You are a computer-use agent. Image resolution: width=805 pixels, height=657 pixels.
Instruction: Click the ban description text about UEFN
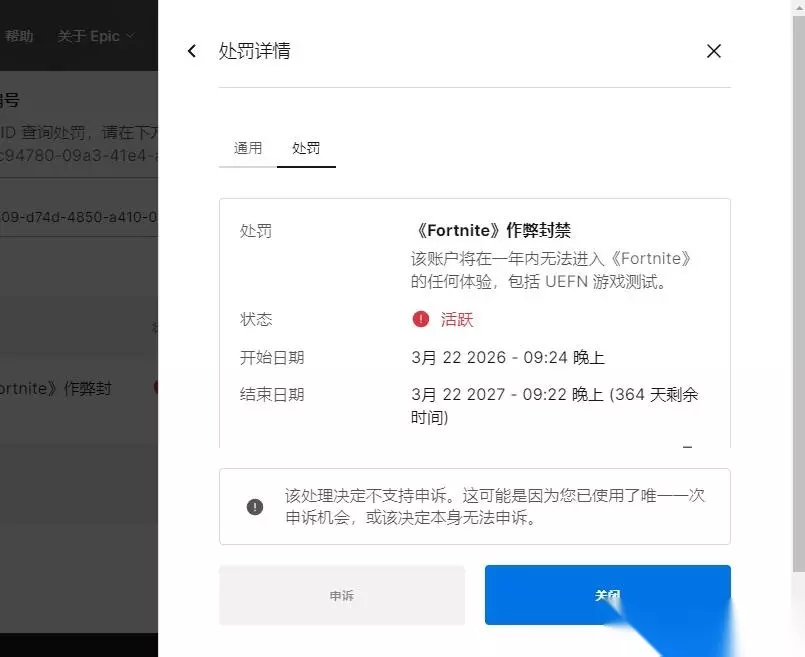tap(551, 270)
